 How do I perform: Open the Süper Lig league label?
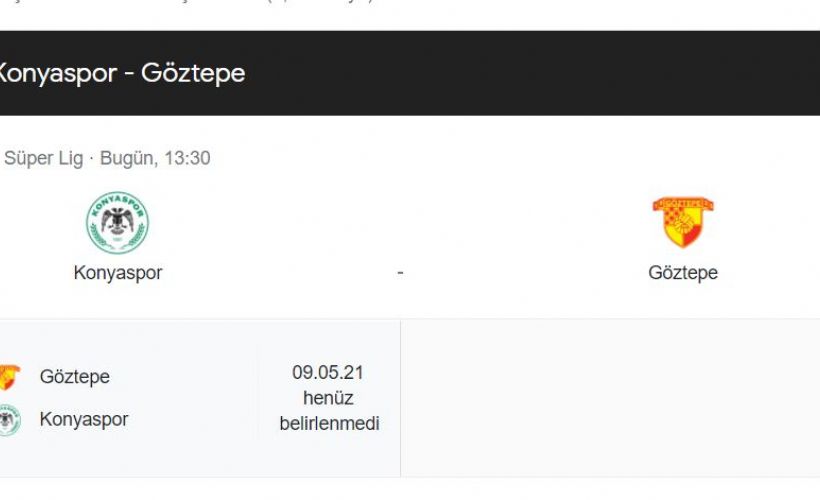(x=43, y=158)
